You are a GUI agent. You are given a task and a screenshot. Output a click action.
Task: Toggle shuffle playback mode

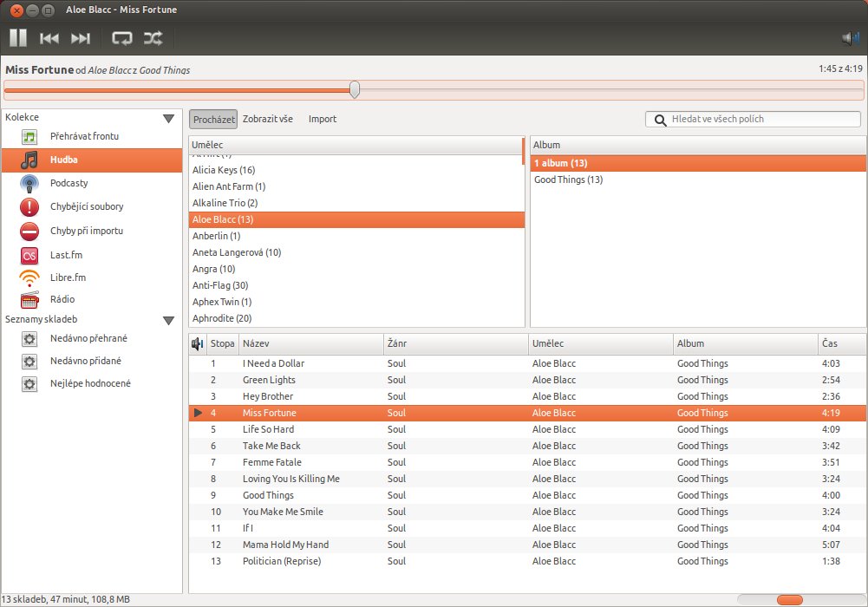153,38
